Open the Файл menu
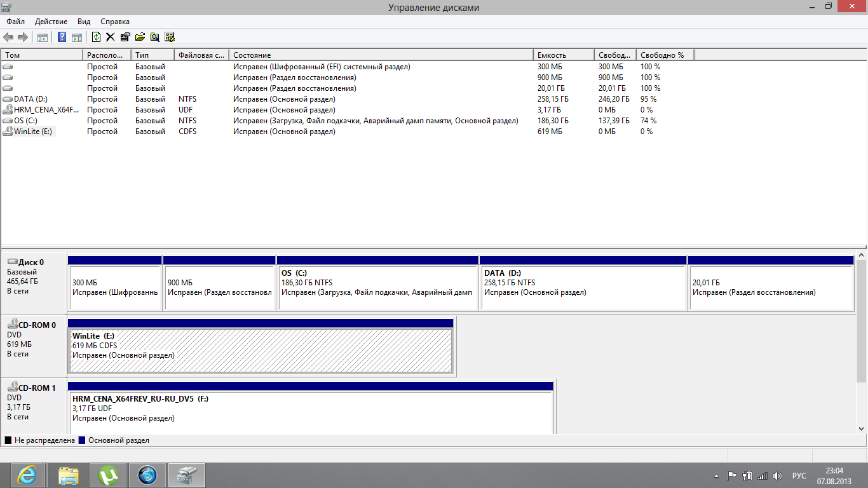The height and width of the screenshot is (488, 868). point(15,22)
